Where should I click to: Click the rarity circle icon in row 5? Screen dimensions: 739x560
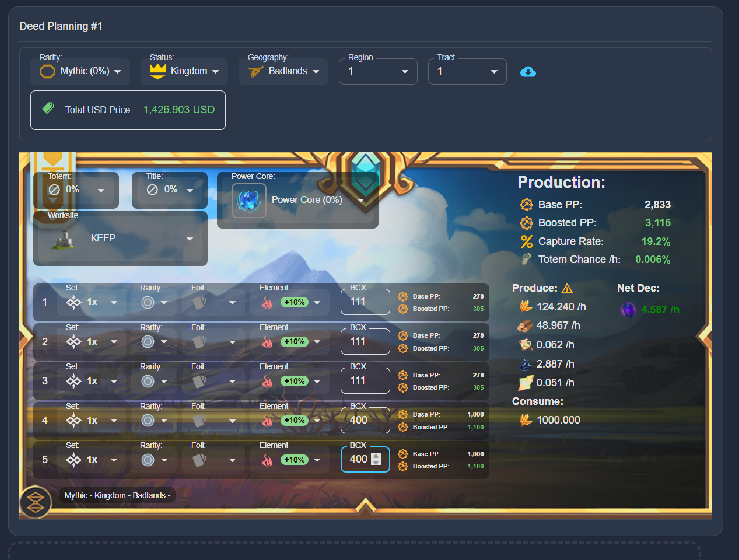click(148, 460)
